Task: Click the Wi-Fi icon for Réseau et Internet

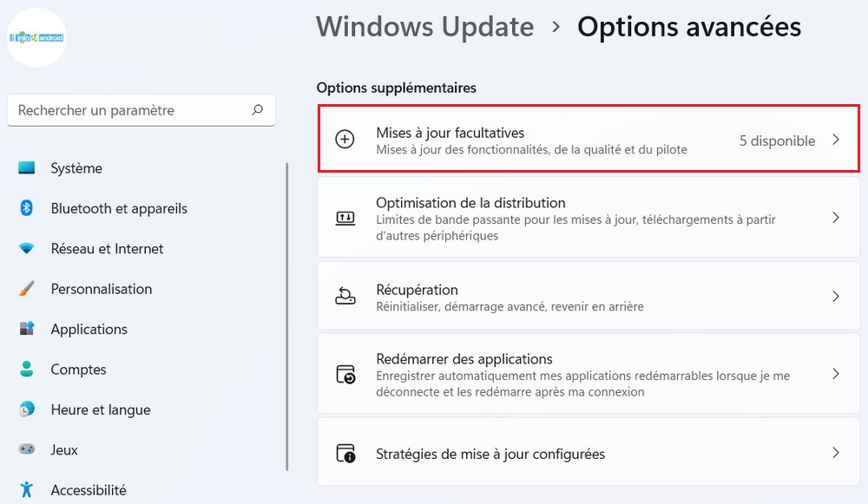Action: (x=27, y=249)
